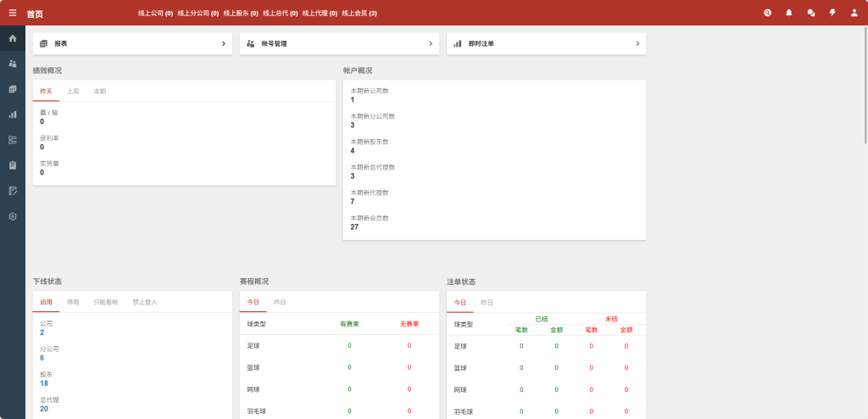The width and height of the screenshot is (868, 419).
Task: Click the clipboard sidebar icon
Action: pos(12,165)
